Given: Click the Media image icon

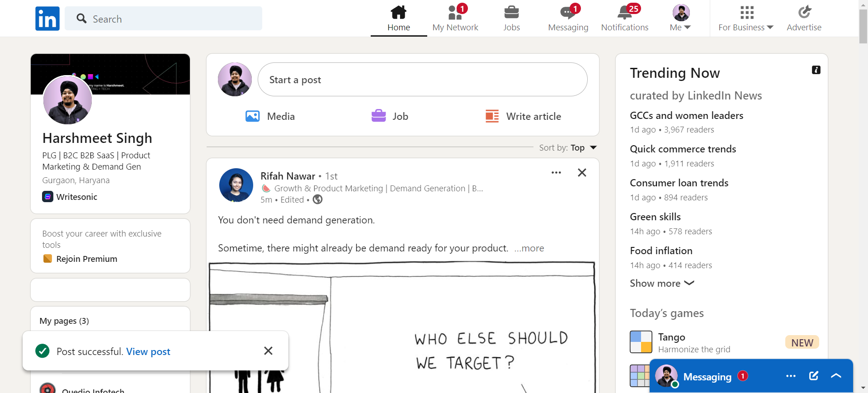Looking at the screenshot, I should pos(253,116).
